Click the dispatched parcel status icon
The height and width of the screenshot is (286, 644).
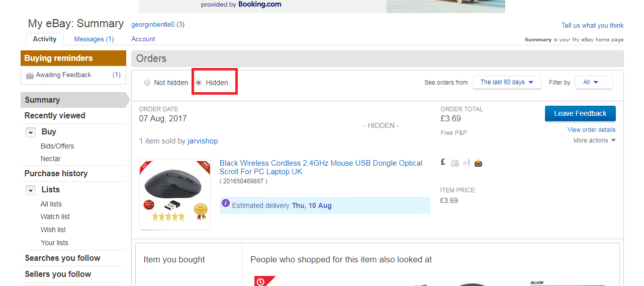454,163
